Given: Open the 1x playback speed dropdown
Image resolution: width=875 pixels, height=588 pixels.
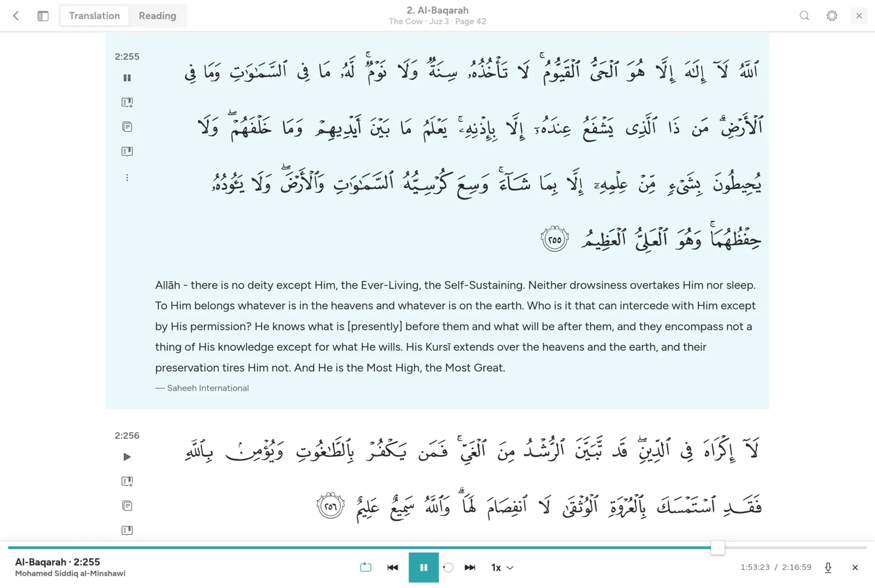Looking at the screenshot, I should 502,567.
